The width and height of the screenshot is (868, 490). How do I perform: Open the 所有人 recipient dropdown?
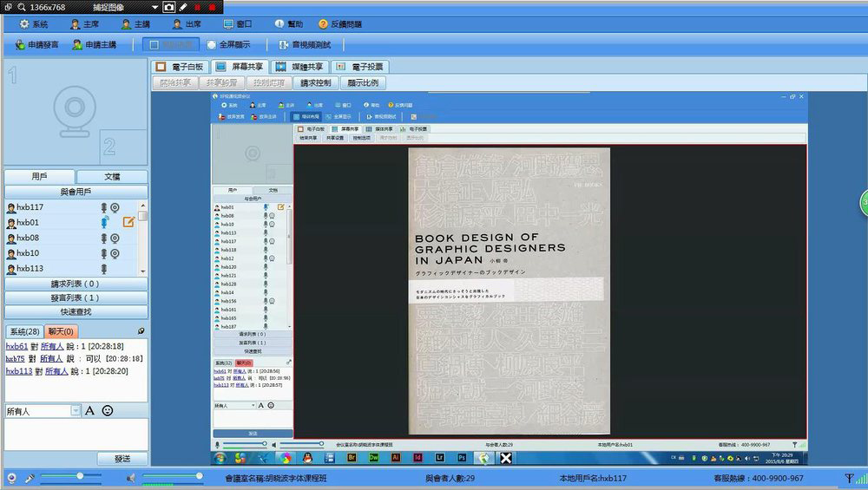tap(76, 411)
